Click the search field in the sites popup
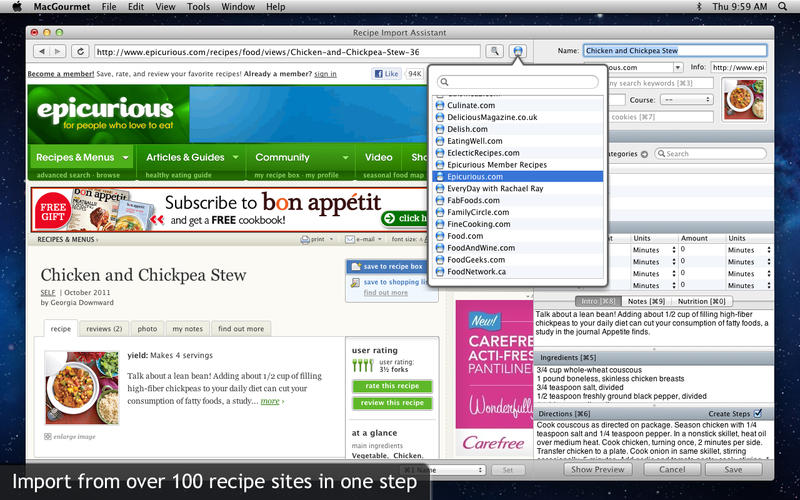 pyautogui.click(x=518, y=82)
